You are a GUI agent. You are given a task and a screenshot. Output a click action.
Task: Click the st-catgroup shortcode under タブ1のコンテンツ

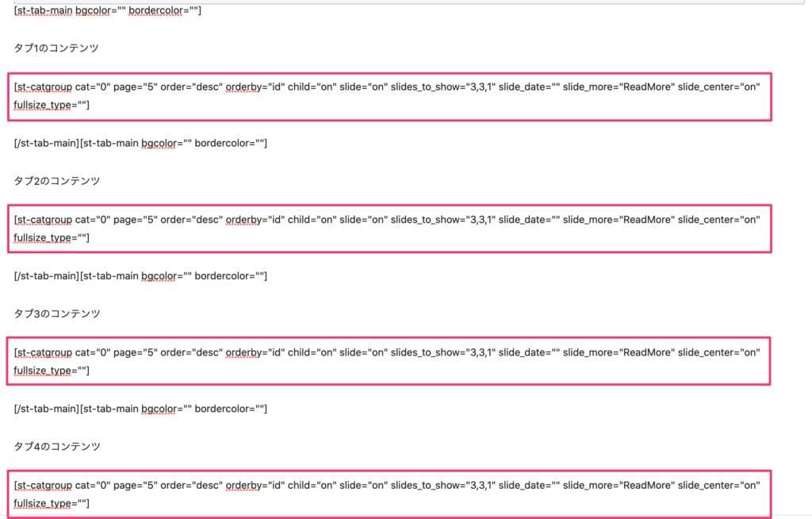389,97
